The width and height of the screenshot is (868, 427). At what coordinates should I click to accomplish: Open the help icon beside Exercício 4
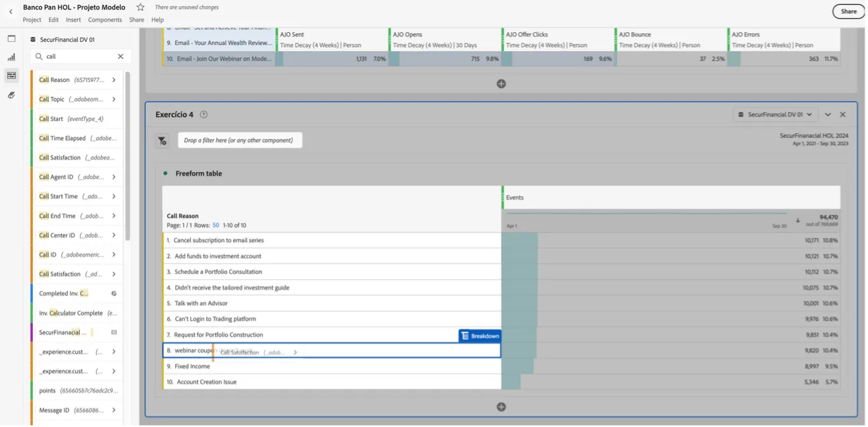(204, 114)
